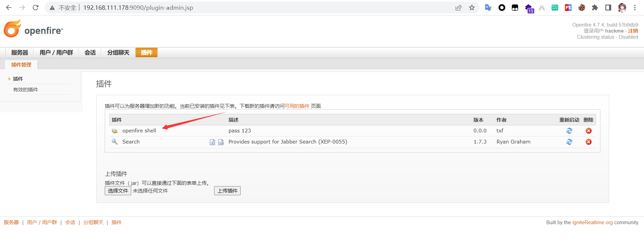Click footer 会话 link

(70, 222)
